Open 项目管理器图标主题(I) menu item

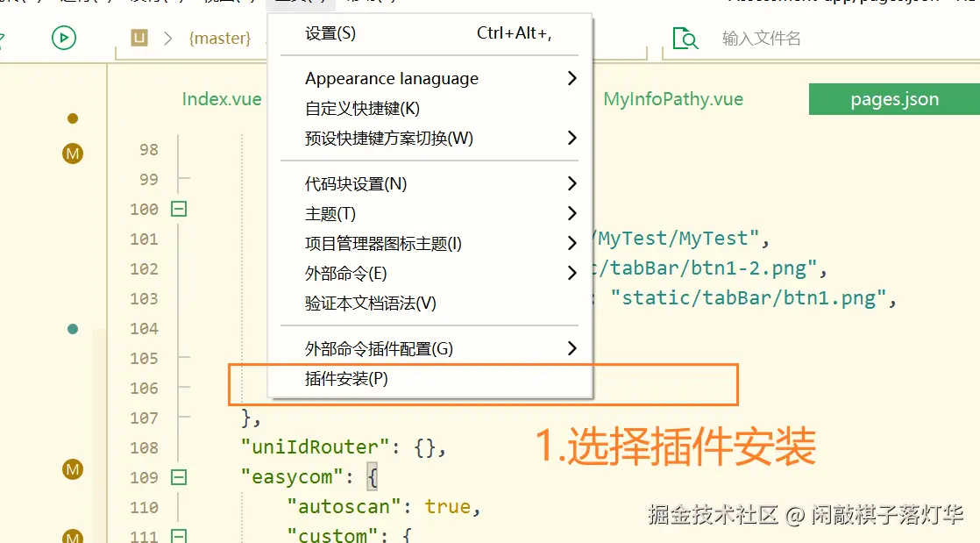point(430,244)
